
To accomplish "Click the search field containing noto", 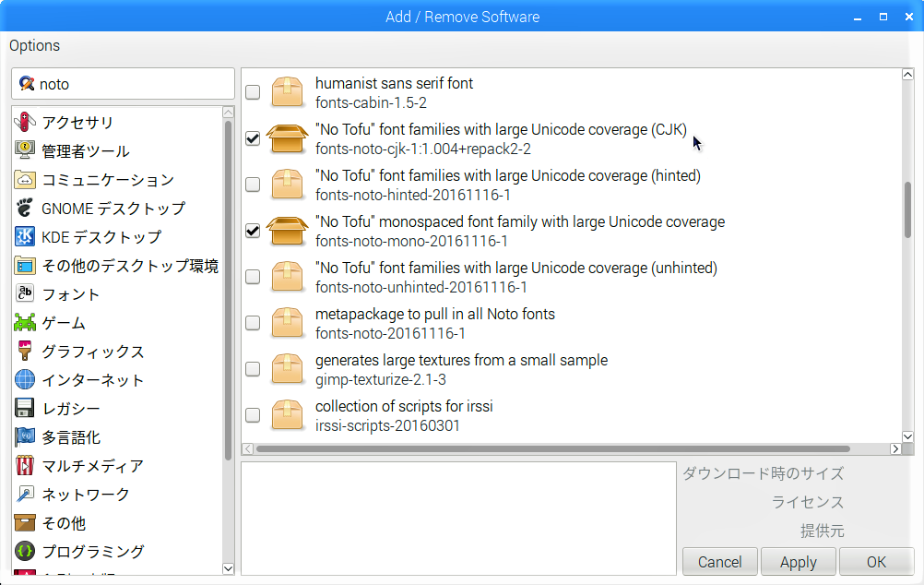I will click(124, 84).
